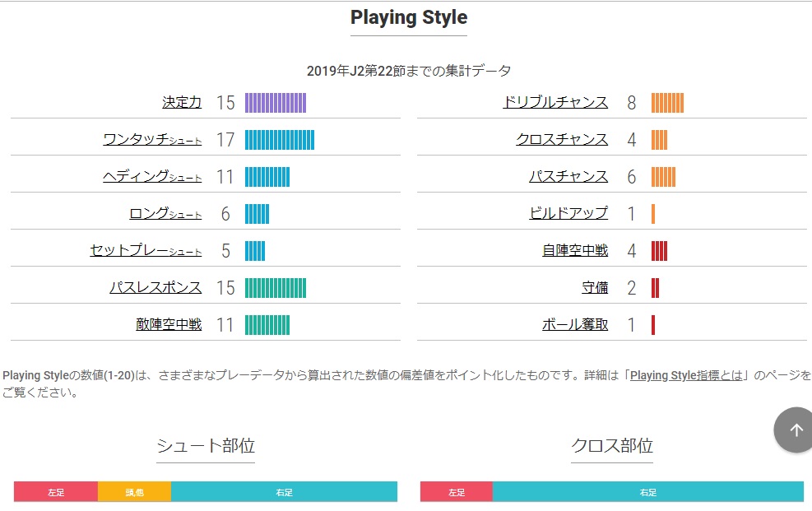The height and width of the screenshot is (511, 812).
Task: Open the 自陣空中戦 link
Action: 575,250
